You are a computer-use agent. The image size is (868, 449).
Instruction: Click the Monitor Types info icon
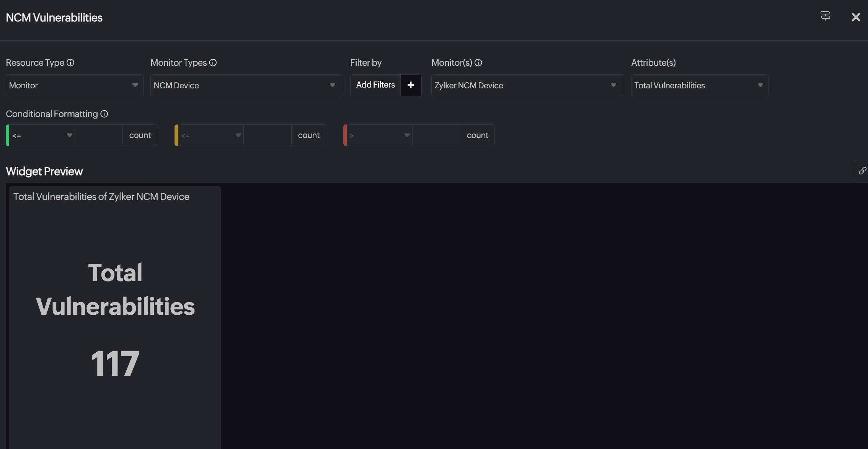coord(213,63)
